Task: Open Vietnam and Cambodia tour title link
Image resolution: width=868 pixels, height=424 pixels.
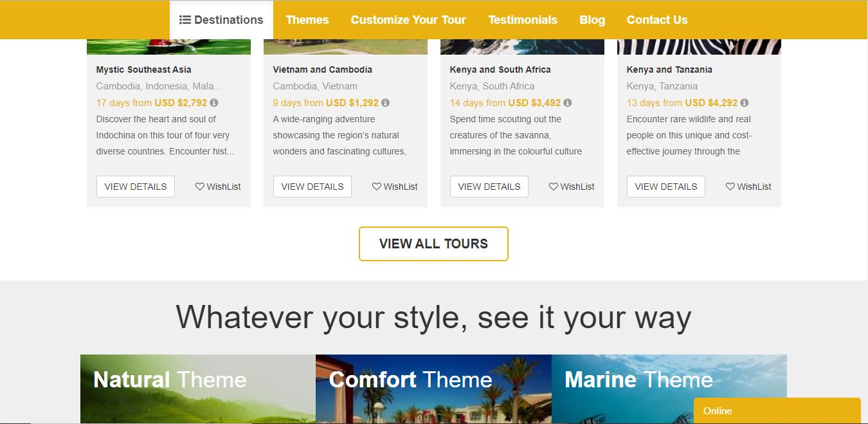Action: pyautogui.click(x=322, y=69)
